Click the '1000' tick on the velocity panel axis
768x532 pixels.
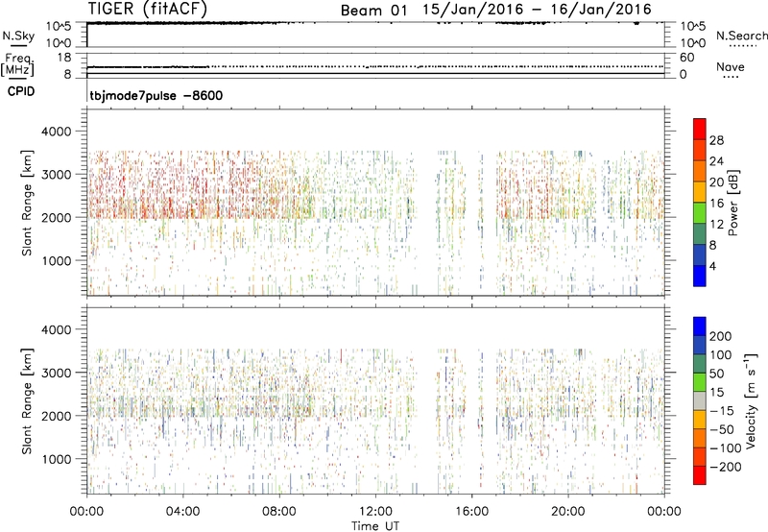point(57,459)
